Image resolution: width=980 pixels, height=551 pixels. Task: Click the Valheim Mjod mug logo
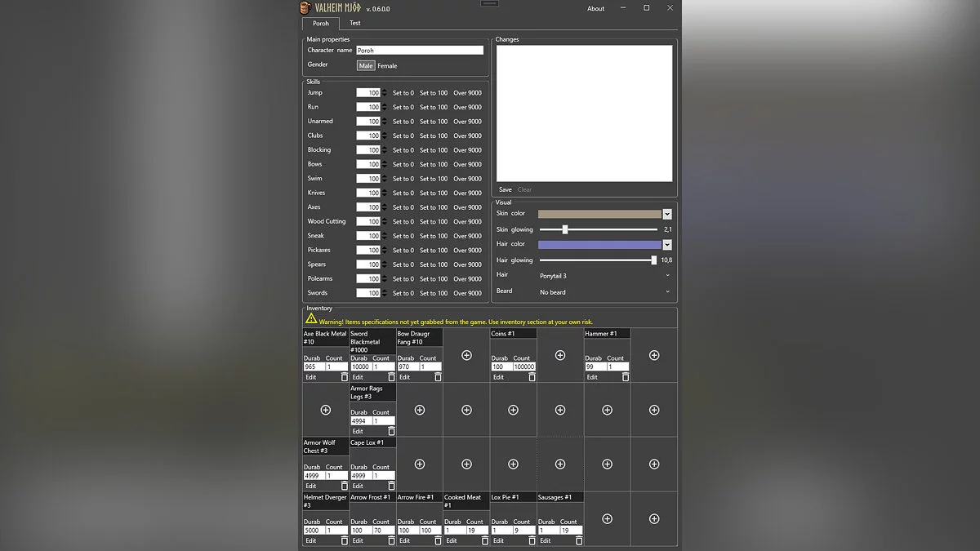pyautogui.click(x=306, y=8)
